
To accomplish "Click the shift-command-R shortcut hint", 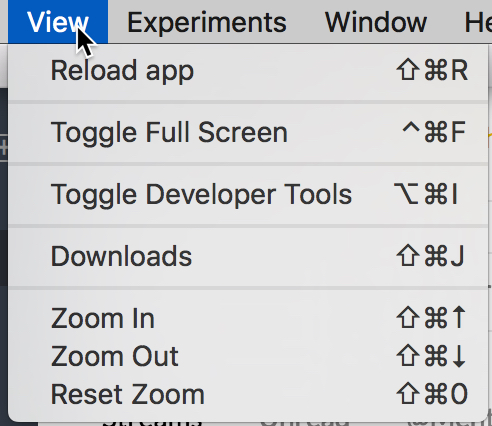I will (x=432, y=70).
